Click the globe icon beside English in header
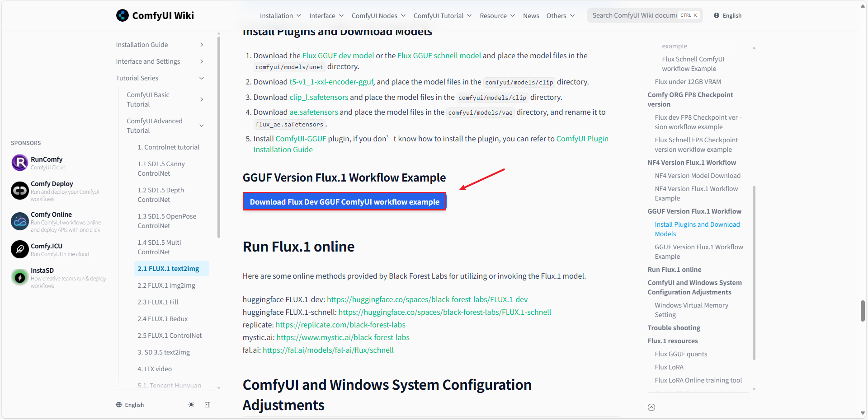 point(717,15)
